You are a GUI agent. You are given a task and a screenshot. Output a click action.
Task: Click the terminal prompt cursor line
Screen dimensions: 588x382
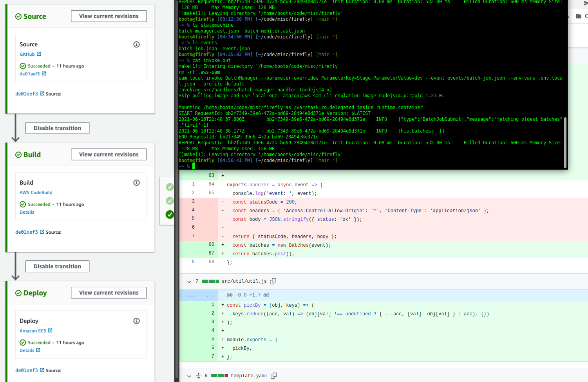click(194, 166)
